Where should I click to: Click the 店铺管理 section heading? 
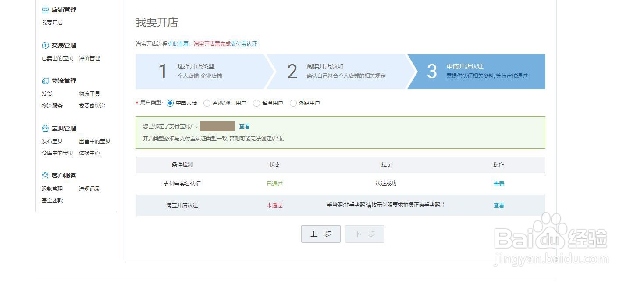[64, 10]
